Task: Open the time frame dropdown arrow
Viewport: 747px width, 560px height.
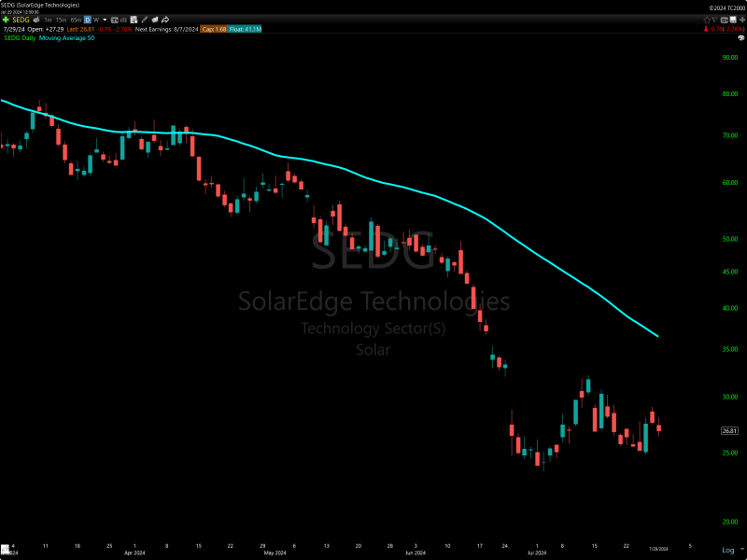Action: coord(105,20)
